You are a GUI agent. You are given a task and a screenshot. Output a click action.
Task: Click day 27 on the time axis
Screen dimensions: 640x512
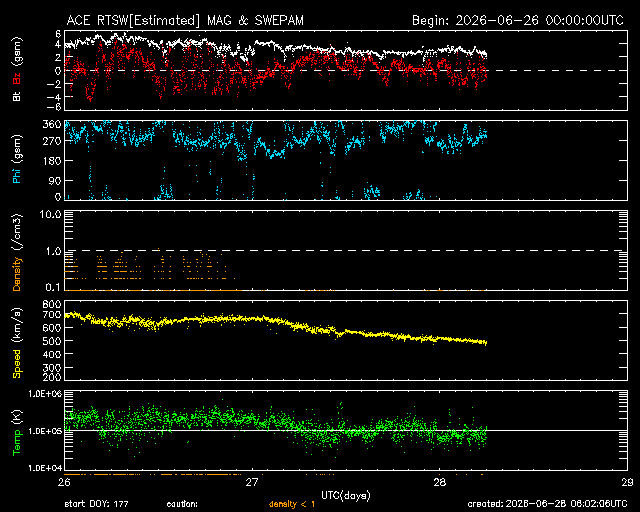(x=252, y=482)
